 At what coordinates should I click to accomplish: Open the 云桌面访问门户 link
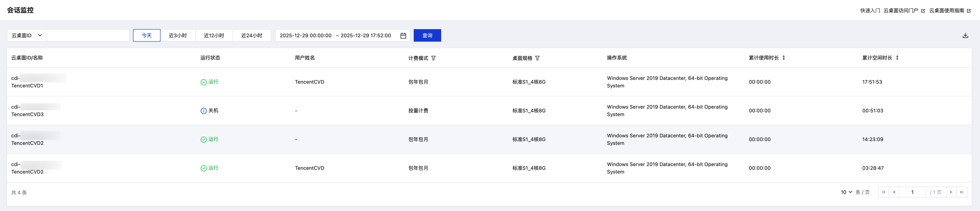pyautogui.click(x=903, y=11)
